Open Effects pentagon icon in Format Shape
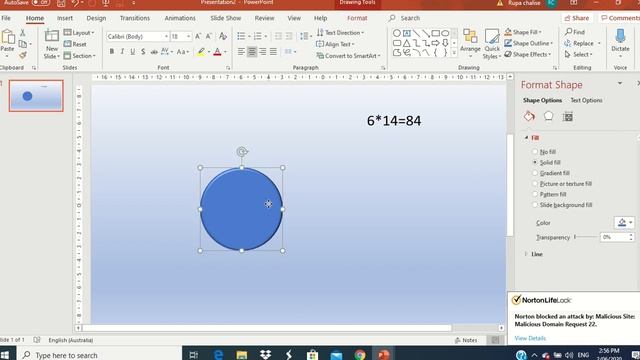 point(548,117)
